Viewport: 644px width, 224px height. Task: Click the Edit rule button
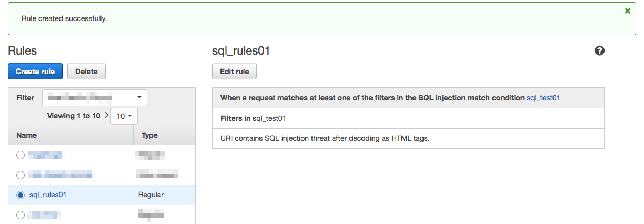(x=234, y=72)
